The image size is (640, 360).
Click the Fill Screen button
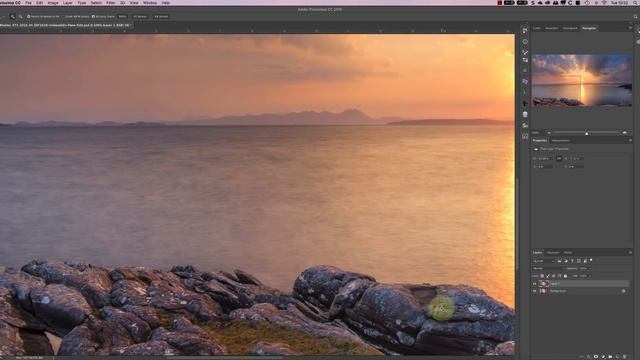coord(161,16)
